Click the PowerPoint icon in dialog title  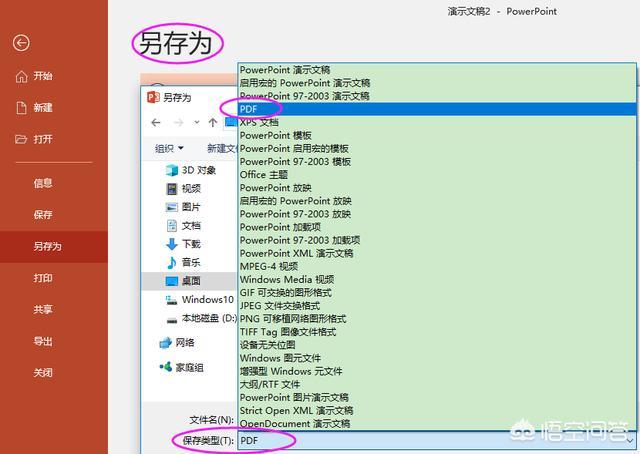(153, 97)
